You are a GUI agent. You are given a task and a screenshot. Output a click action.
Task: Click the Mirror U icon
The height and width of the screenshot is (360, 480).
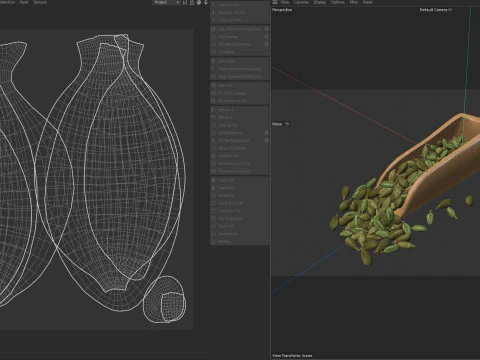tap(214, 110)
